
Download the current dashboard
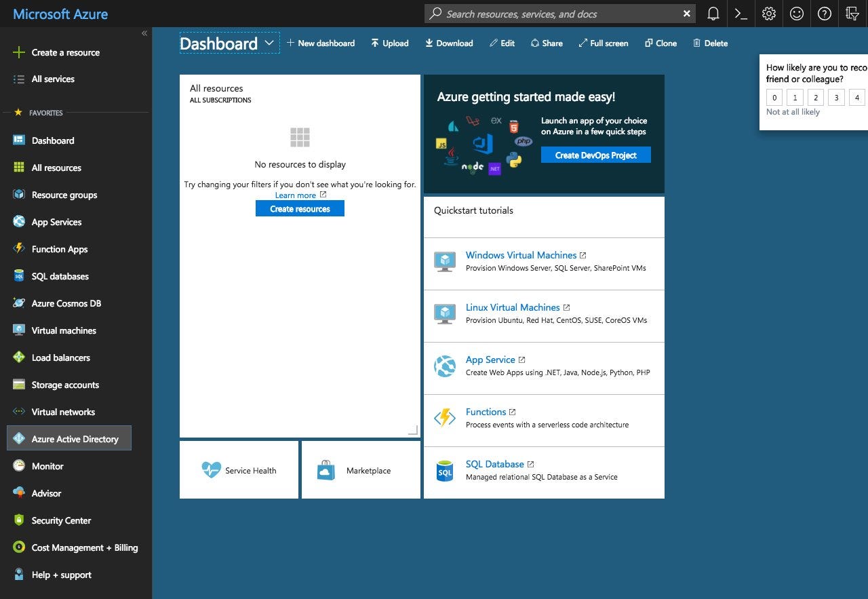pos(449,43)
